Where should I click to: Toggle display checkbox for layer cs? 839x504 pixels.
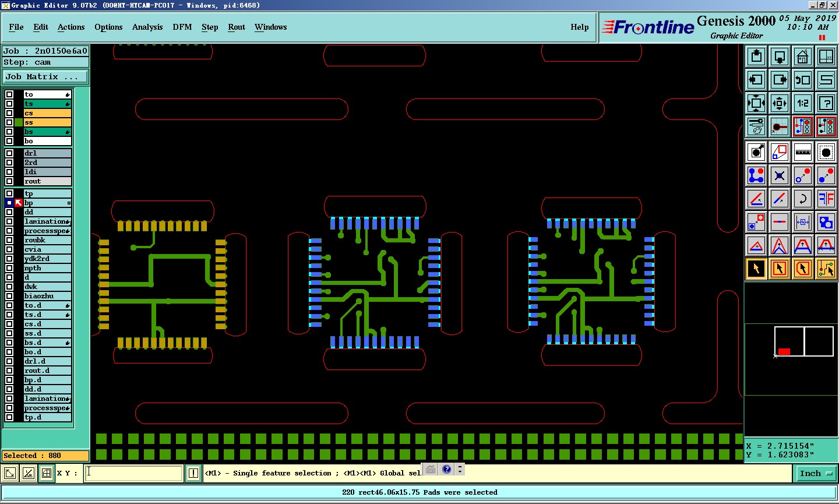(x=9, y=113)
